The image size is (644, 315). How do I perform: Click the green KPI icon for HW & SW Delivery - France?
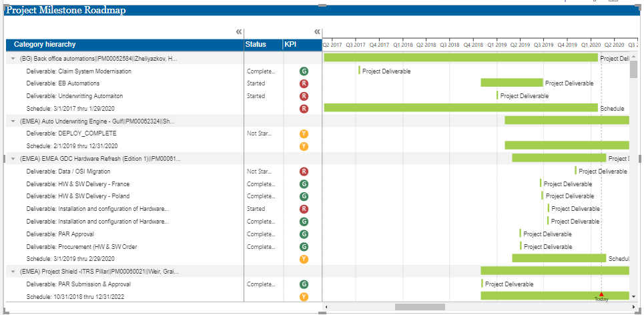click(304, 184)
